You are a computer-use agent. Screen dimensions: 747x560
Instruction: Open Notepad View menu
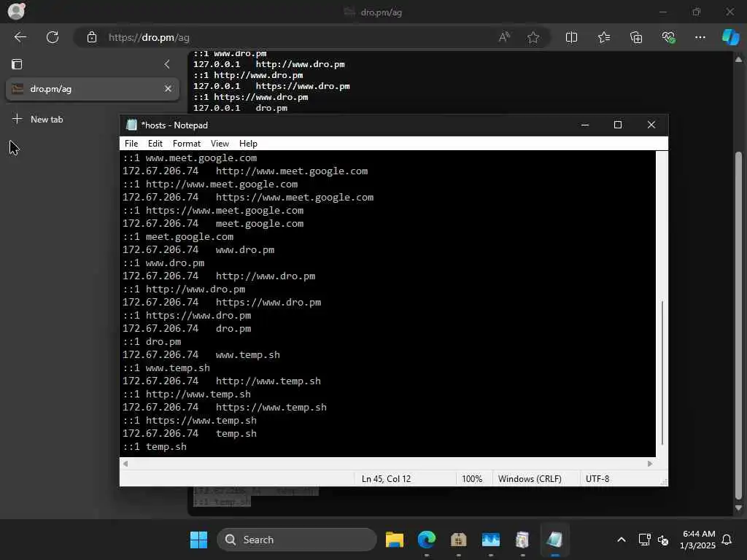[220, 144]
